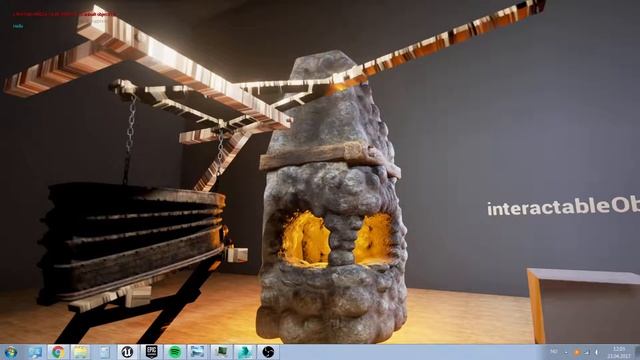Click the red debug message text

tap(64, 14)
